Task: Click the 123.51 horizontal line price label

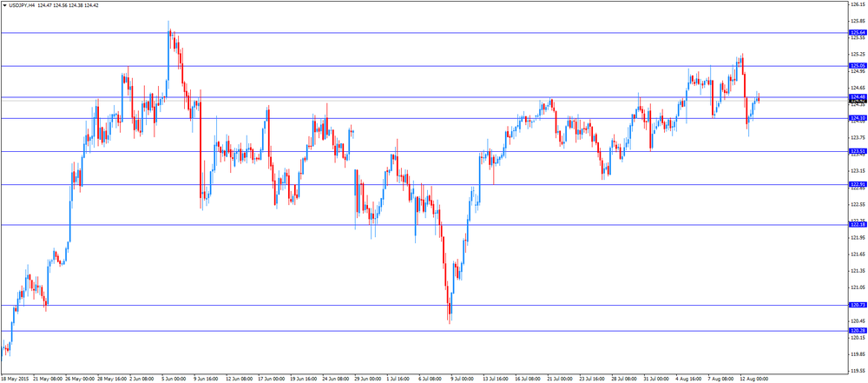Action: tap(858, 151)
